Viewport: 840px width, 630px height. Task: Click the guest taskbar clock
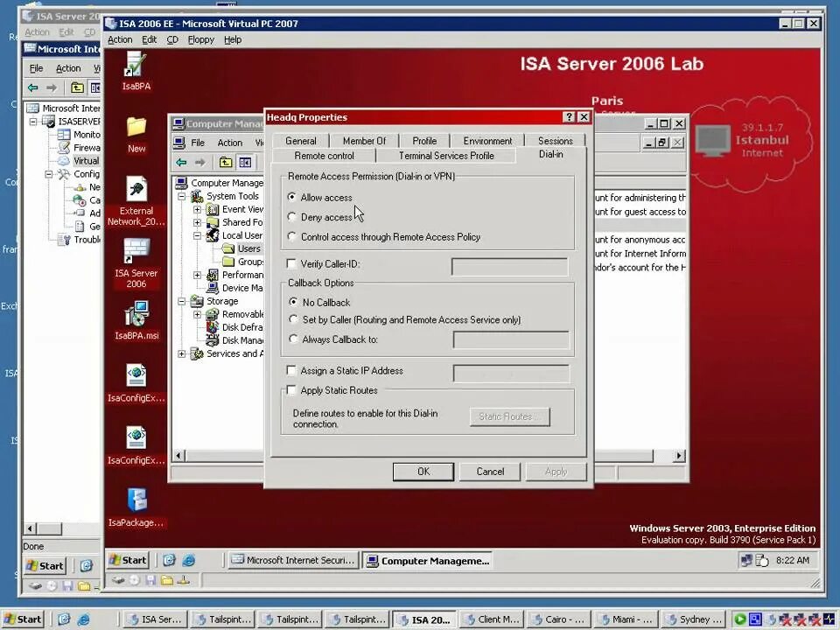click(x=793, y=560)
